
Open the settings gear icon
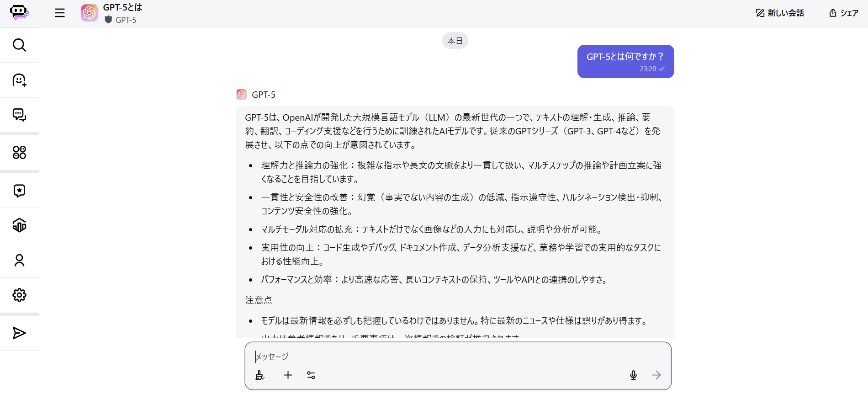[19, 295]
